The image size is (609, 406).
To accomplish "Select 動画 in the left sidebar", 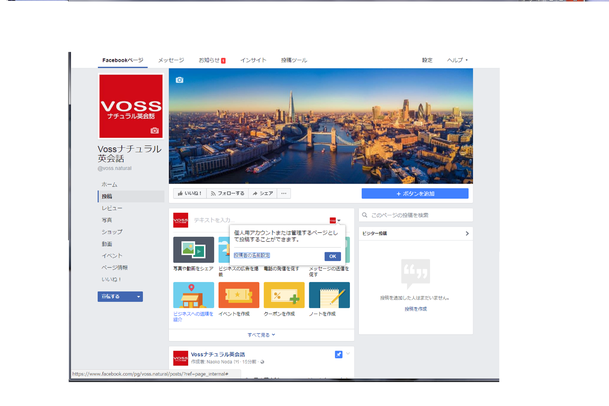I will click(130, 244).
